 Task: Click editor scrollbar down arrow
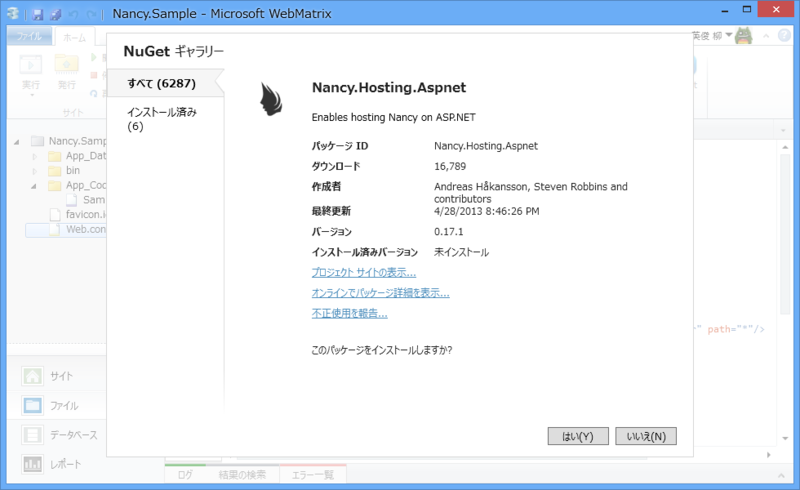click(785, 438)
